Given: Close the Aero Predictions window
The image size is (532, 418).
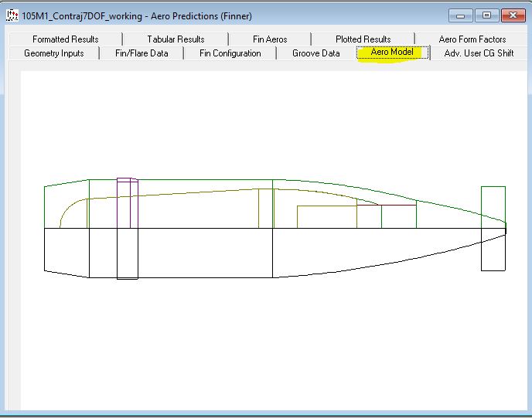Looking at the screenshot, I should [512, 15].
